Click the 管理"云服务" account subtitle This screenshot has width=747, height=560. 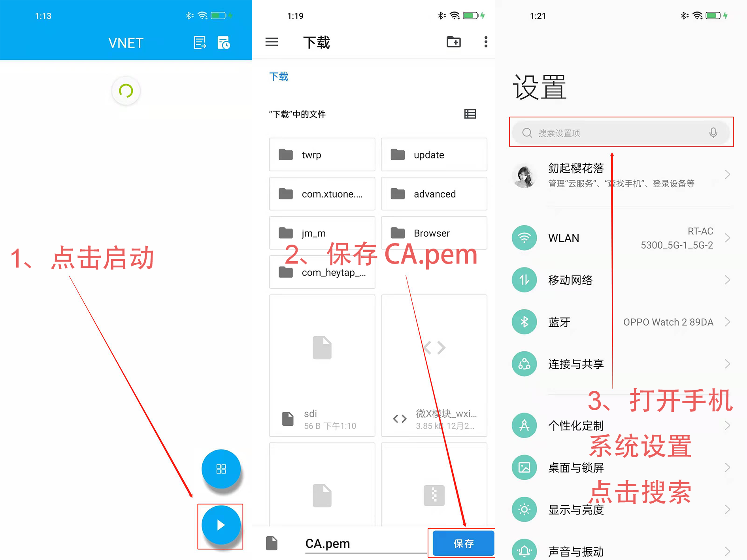coord(621,183)
